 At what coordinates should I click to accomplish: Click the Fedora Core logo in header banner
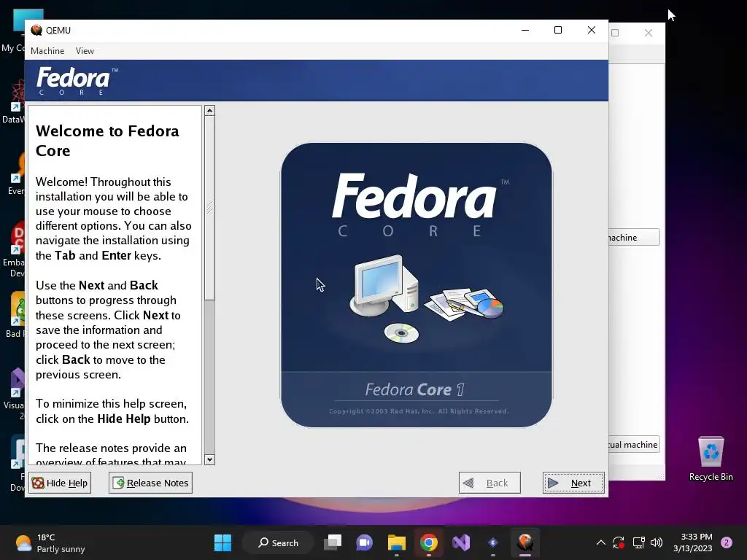77,81
